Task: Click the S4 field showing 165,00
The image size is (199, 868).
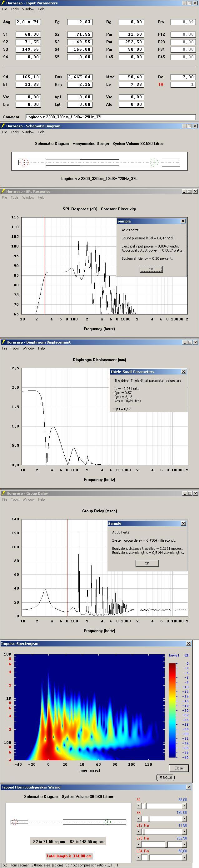Action: pyautogui.click(x=80, y=49)
